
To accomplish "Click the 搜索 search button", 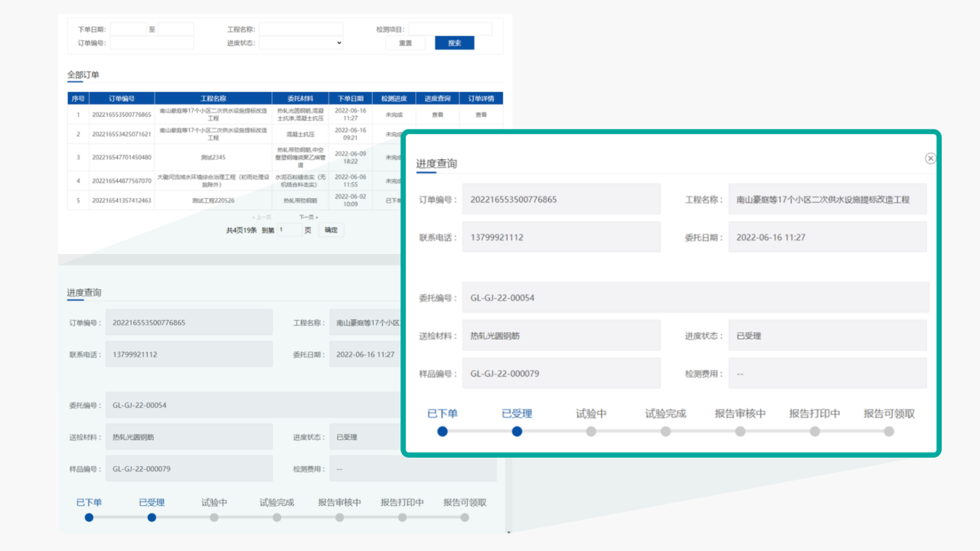I will pyautogui.click(x=455, y=43).
